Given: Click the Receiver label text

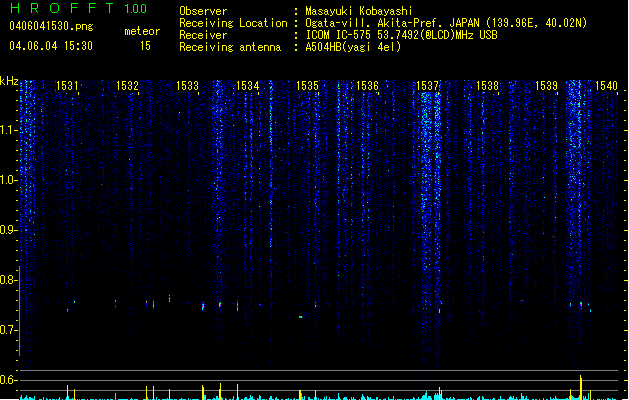Looking at the screenshot, I should 203,35.
